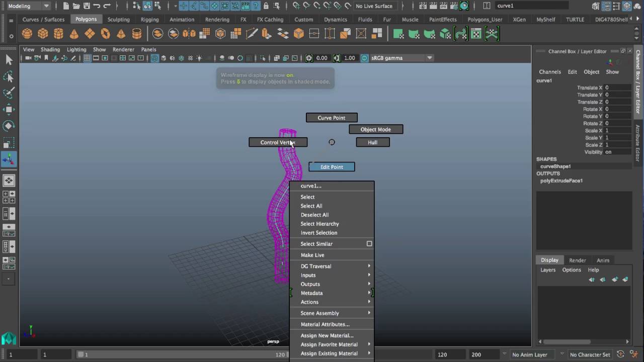Activate the Select arrow tool

click(9, 60)
